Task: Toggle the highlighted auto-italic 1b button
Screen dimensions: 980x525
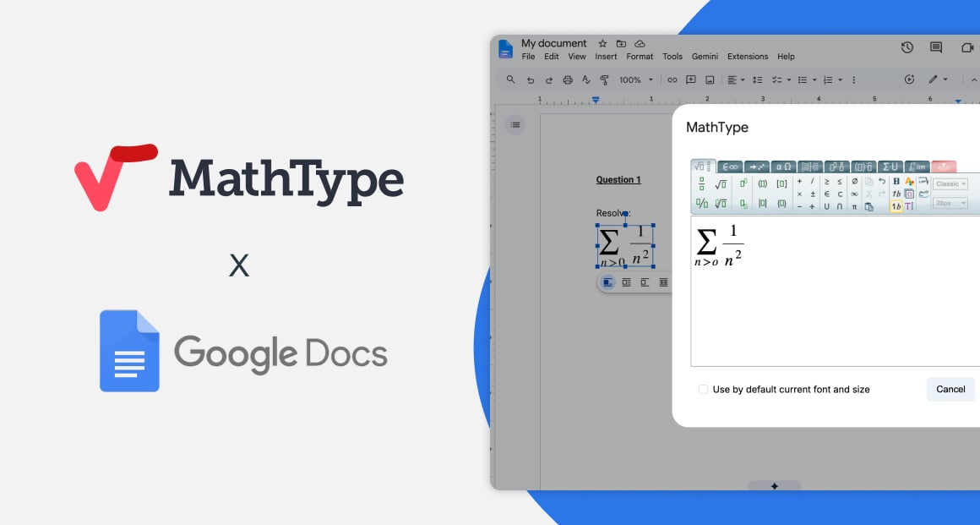Action: pyautogui.click(x=896, y=206)
